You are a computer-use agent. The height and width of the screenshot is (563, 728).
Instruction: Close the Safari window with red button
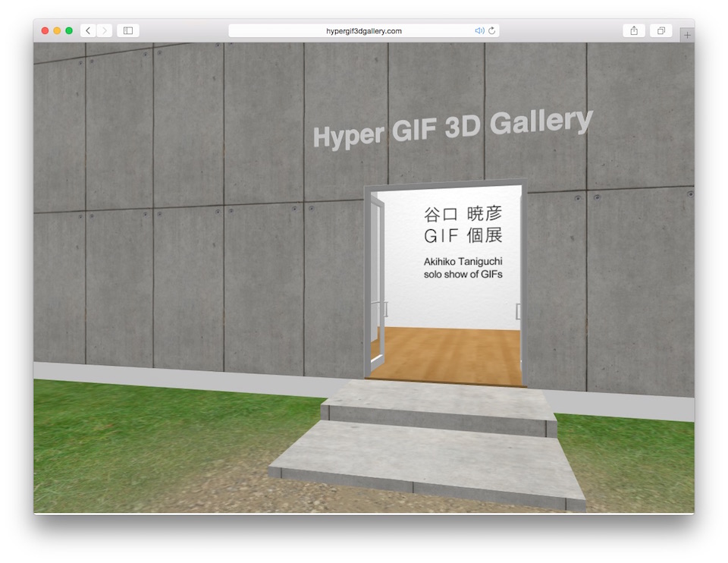(x=45, y=31)
